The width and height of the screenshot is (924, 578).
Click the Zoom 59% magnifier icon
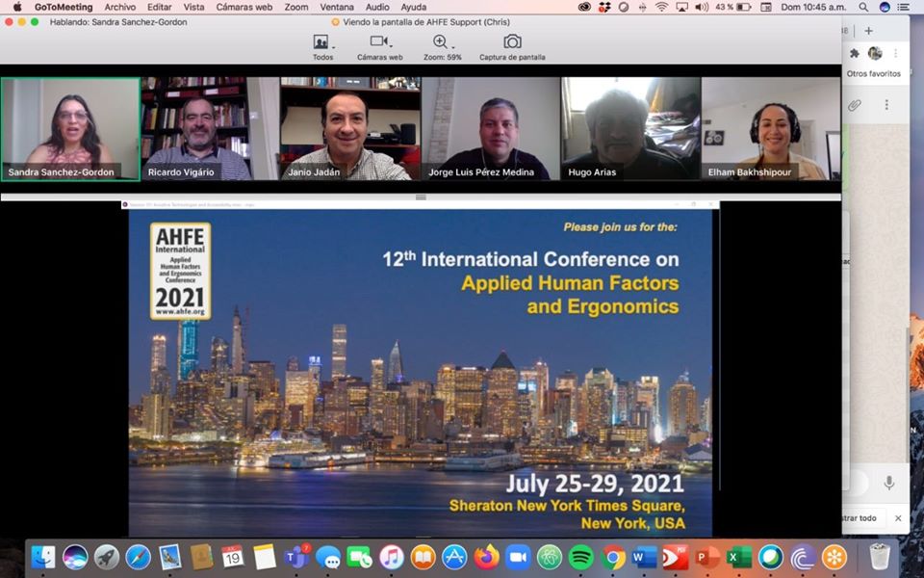click(440, 41)
